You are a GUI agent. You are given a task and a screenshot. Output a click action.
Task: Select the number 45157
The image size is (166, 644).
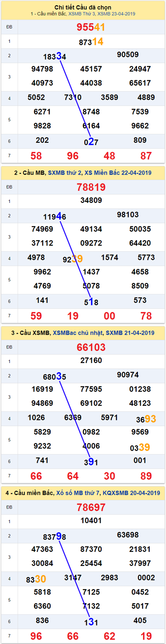click(x=91, y=69)
